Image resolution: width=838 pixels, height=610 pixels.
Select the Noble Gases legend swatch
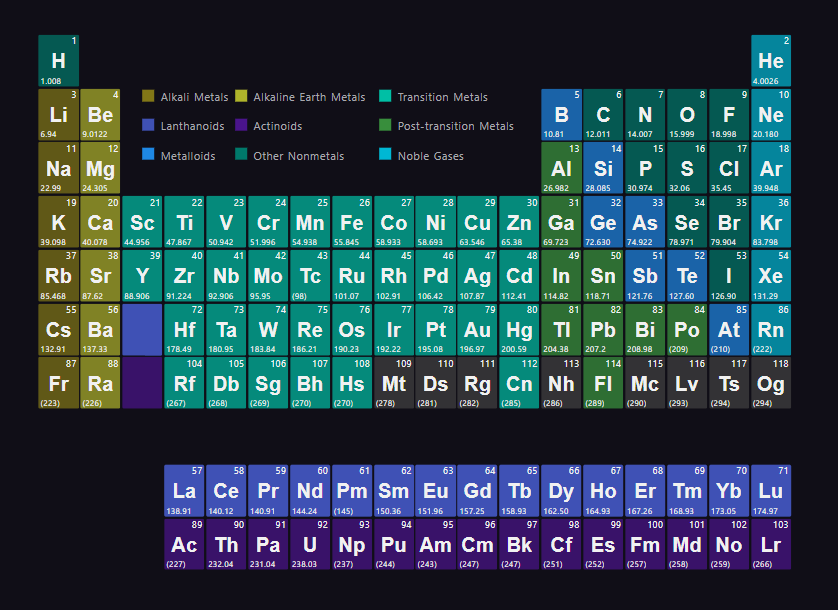pyautogui.click(x=385, y=155)
